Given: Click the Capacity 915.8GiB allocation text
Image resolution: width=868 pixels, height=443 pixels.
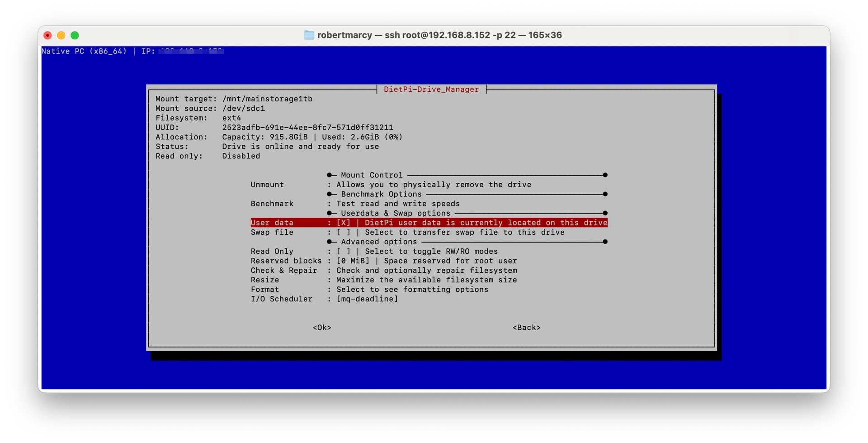Looking at the screenshot, I should pyautogui.click(x=264, y=137).
